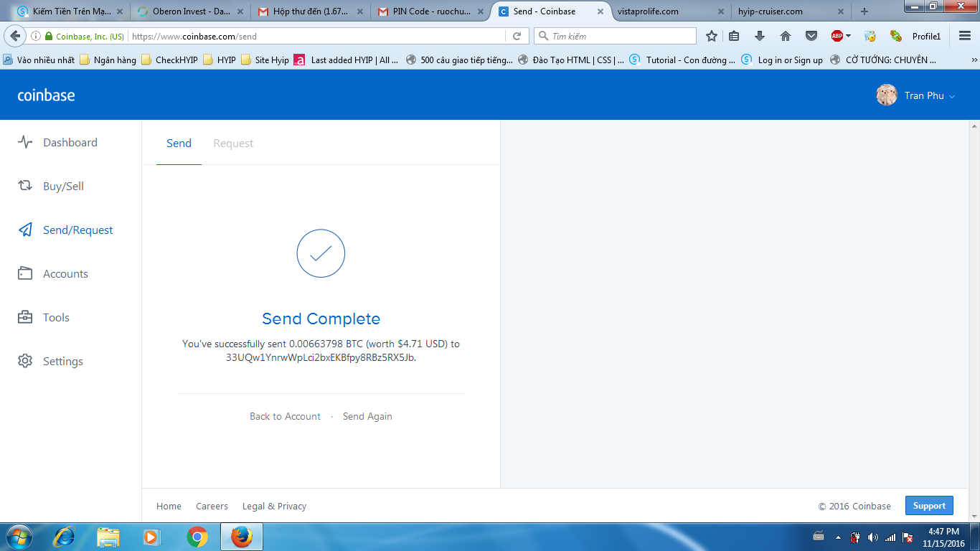Open the Tools section in the sidebar
The height and width of the screenshot is (551, 980).
pos(44,317)
